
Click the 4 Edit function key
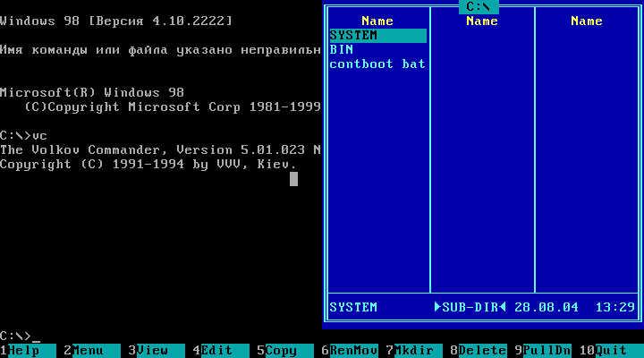pyautogui.click(x=221, y=351)
